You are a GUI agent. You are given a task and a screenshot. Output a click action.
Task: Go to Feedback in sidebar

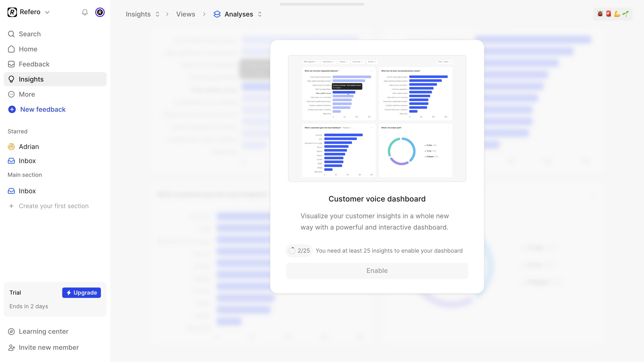click(x=34, y=64)
